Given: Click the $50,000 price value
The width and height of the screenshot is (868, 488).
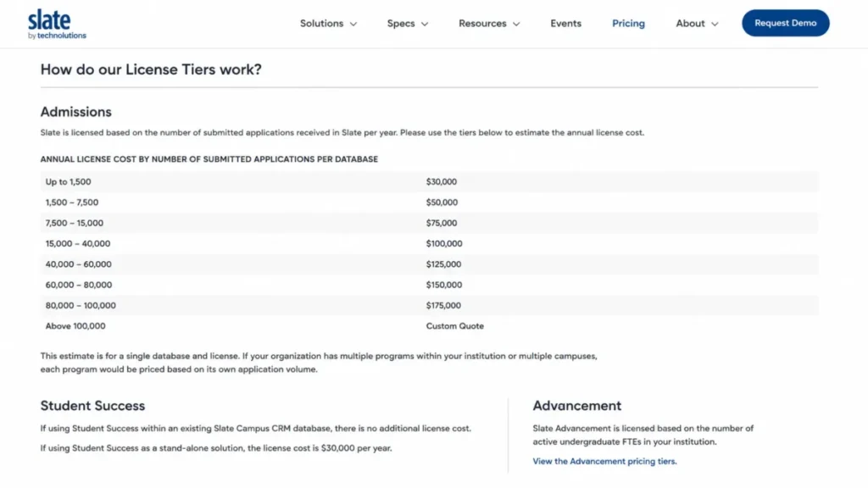Looking at the screenshot, I should coord(442,202).
